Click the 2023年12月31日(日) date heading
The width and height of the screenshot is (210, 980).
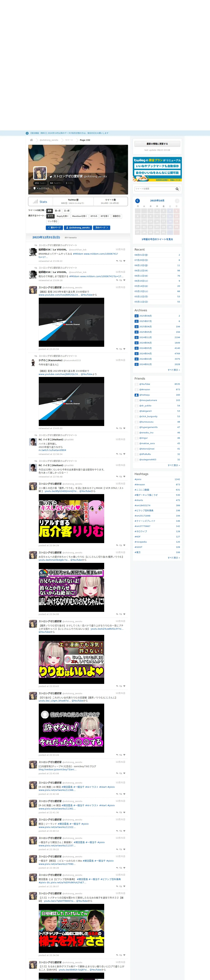[x=46, y=237]
